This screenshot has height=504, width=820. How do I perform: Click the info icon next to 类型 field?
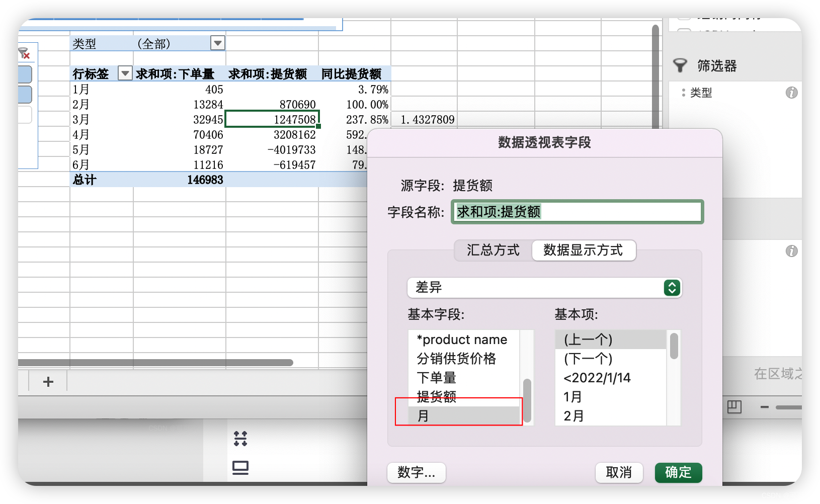[x=791, y=93]
